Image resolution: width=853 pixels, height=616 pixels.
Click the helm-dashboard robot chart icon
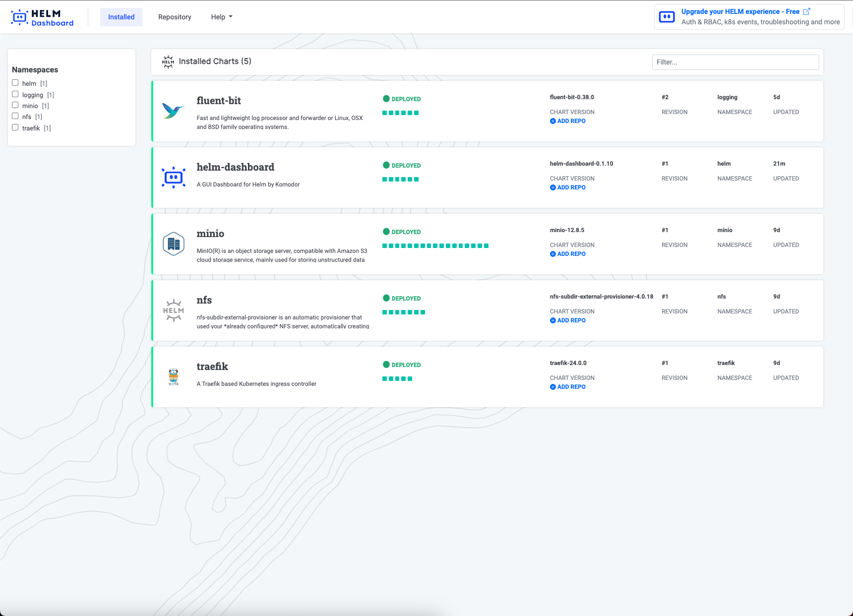[174, 177]
